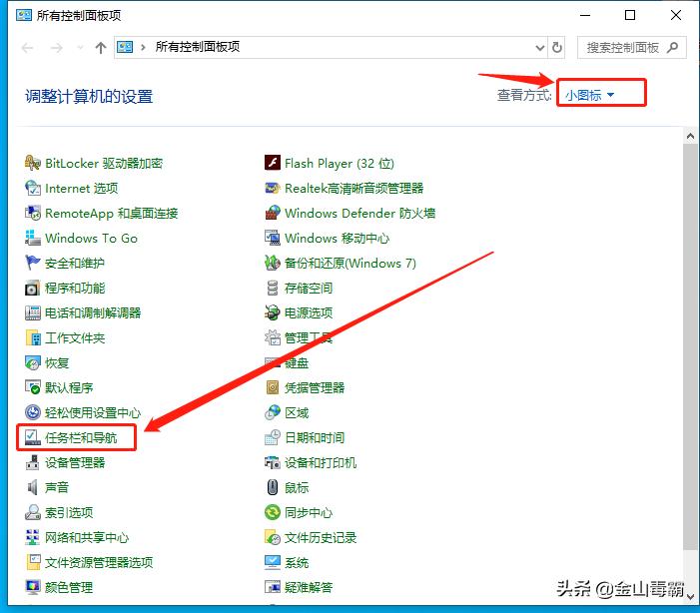Image resolution: width=700 pixels, height=613 pixels.
Task: Open the Windows To Go icon
Action: 33,238
